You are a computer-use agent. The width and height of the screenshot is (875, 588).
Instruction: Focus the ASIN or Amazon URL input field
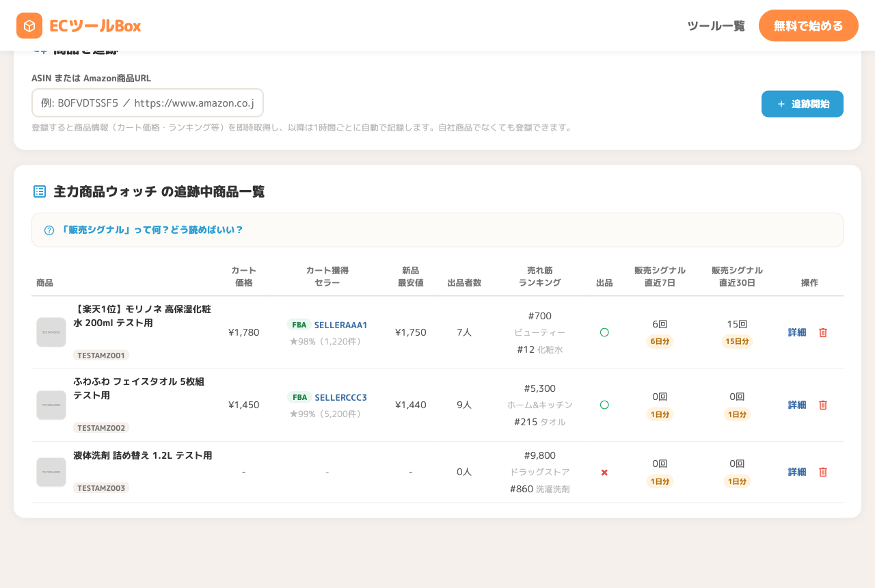pyautogui.click(x=148, y=103)
